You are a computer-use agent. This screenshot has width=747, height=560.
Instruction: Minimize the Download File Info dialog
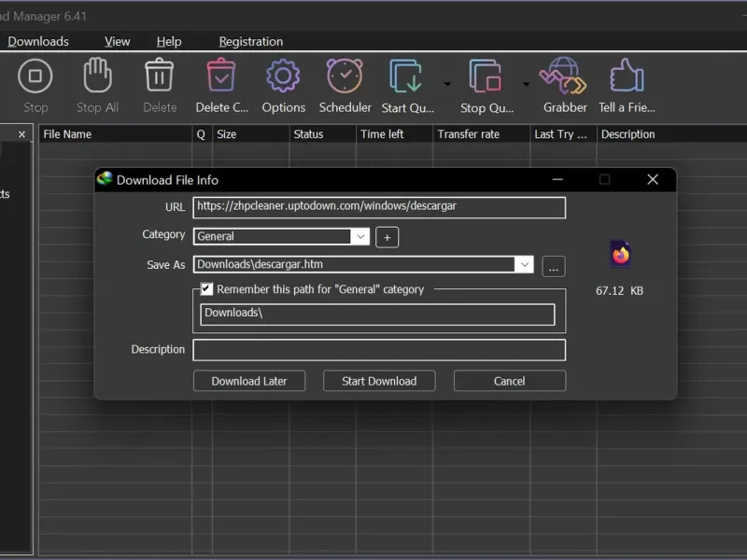557,179
